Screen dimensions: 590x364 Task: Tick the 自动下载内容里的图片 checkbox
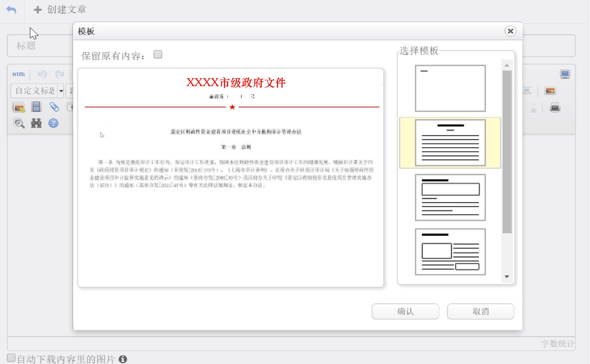11,358
